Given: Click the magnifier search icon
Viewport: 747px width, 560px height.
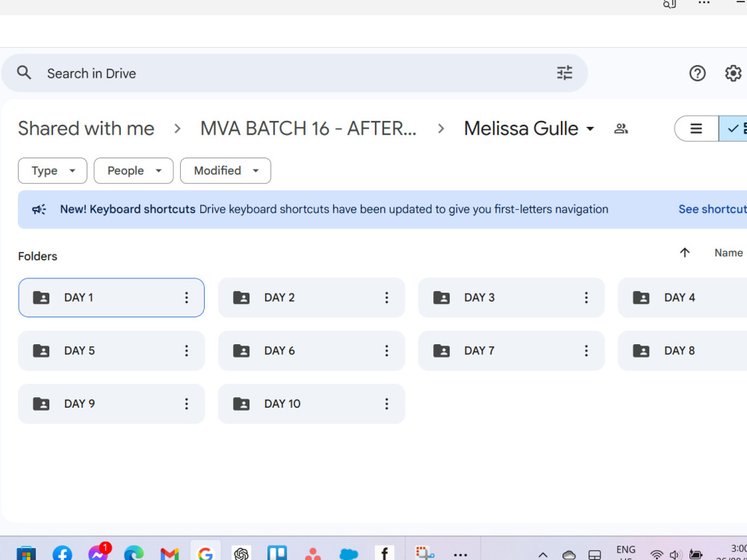Looking at the screenshot, I should point(24,73).
